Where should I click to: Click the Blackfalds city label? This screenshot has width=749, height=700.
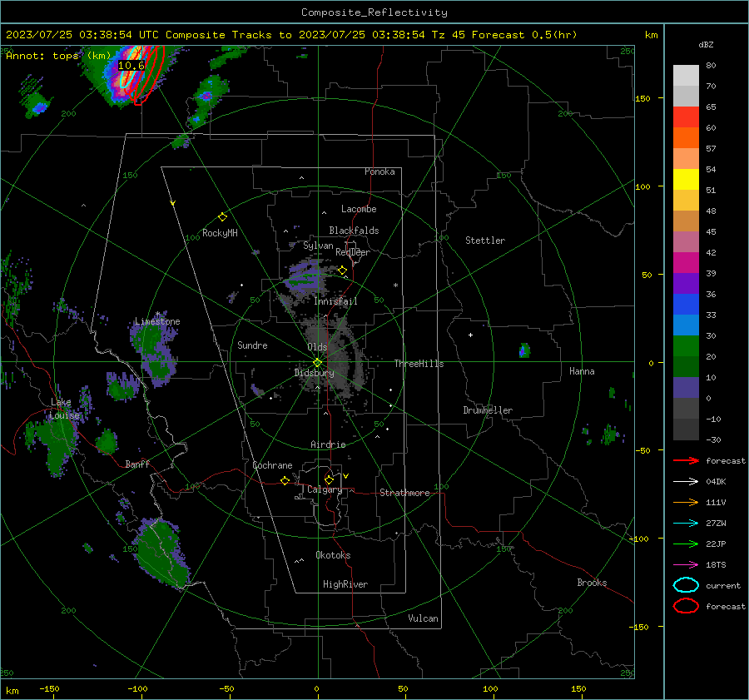[x=354, y=231]
